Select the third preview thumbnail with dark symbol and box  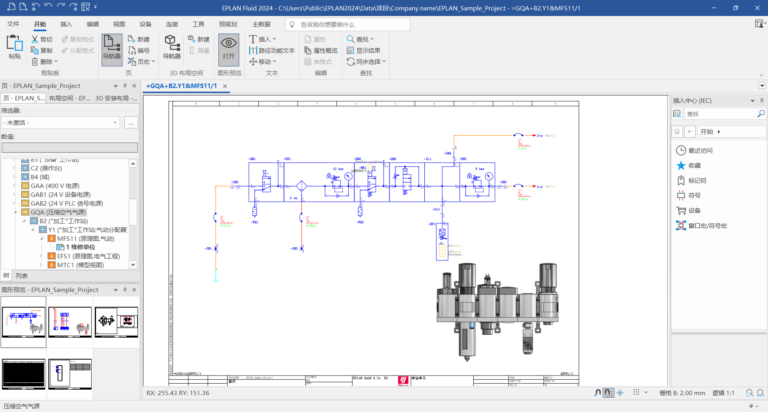[116, 322]
